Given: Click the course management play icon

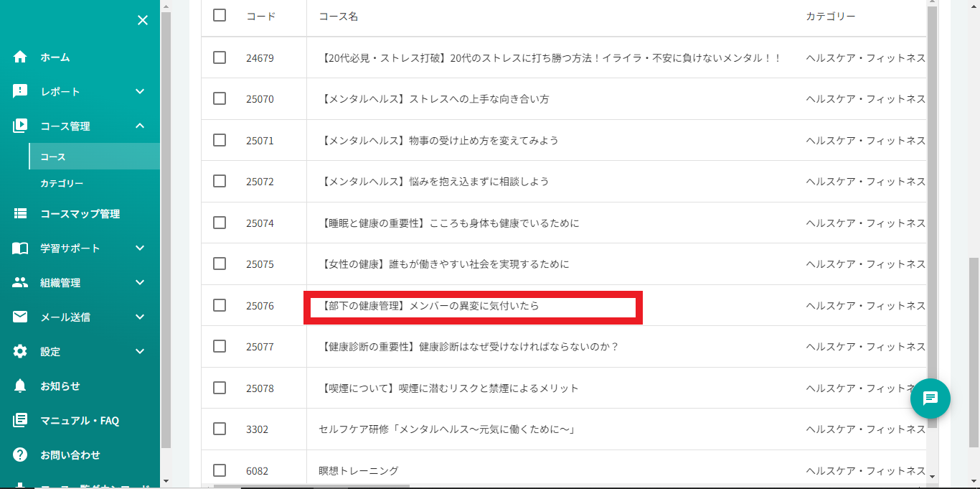Looking at the screenshot, I should coord(20,126).
